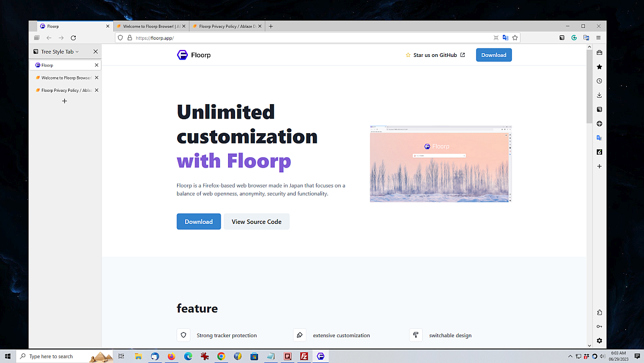
Task: Reload the current page
Action: (74, 38)
